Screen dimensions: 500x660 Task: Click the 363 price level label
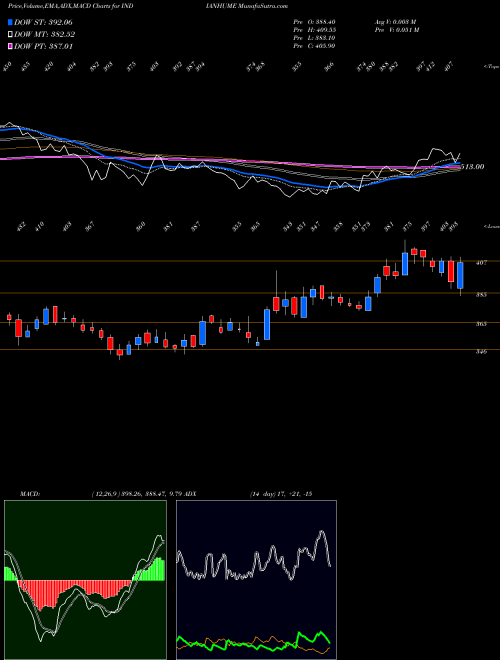tap(481, 324)
